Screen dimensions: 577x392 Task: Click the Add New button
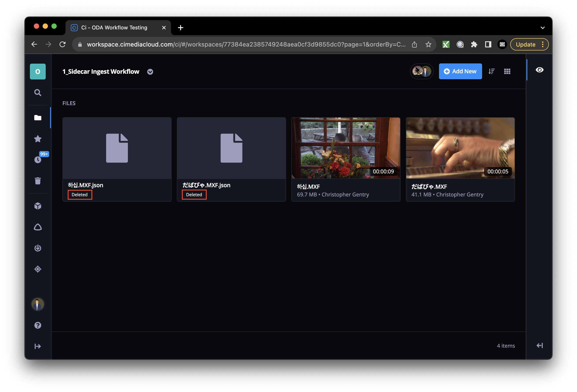(460, 71)
